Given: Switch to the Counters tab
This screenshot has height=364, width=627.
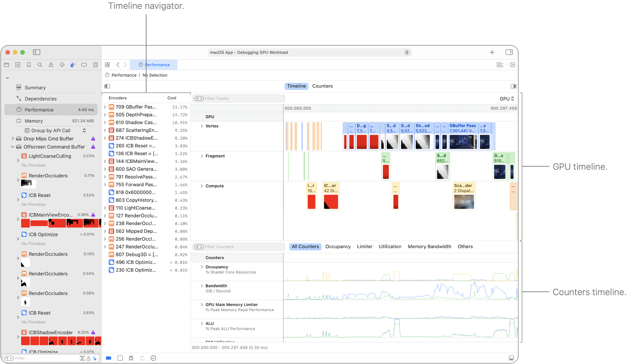Looking at the screenshot, I should (x=322, y=86).
